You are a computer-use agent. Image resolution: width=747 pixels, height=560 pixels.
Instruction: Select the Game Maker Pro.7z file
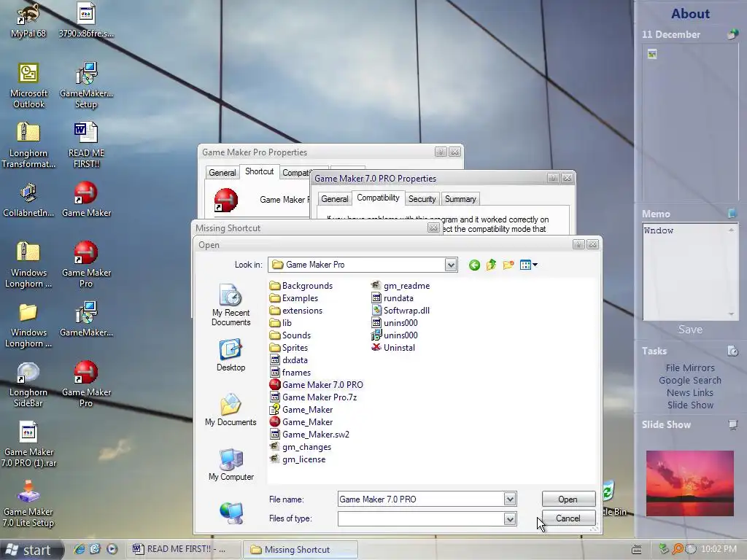tap(314, 397)
